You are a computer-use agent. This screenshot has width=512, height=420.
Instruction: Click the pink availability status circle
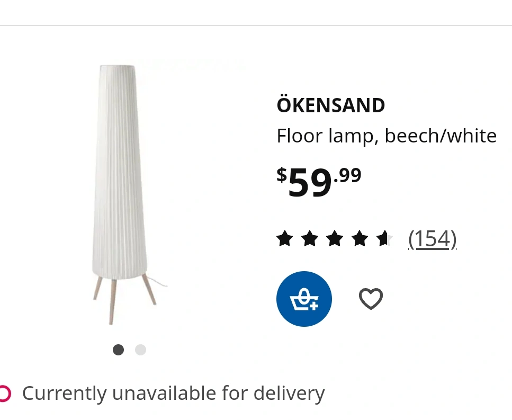click(x=5, y=393)
